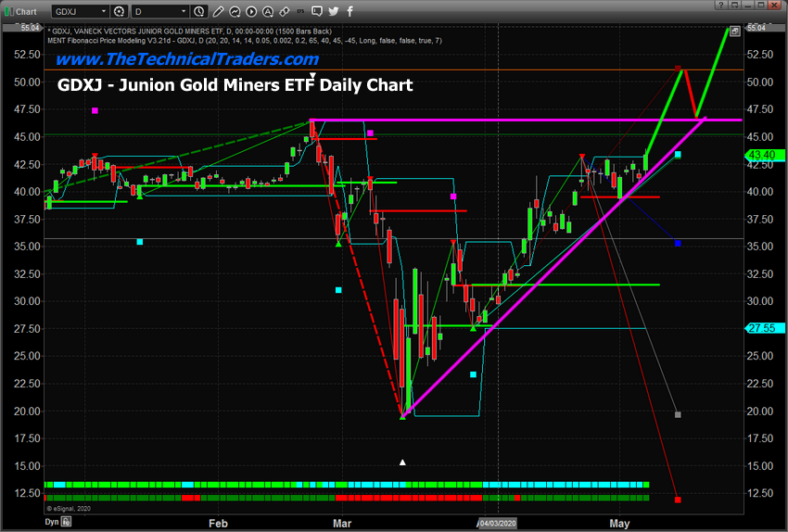
Task: Toggle the lock icon beside Dyn
Action: pyautogui.click(x=67, y=522)
